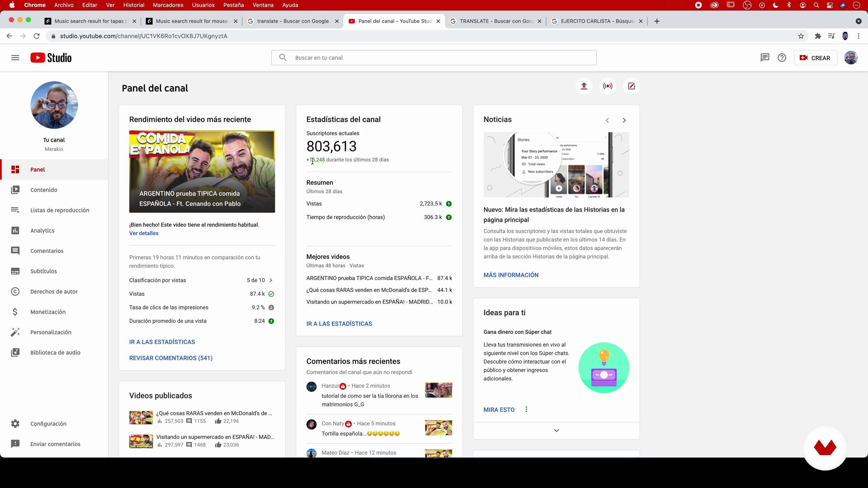Open the Apple menu
Image resolution: width=868 pixels, height=488 pixels.
[x=12, y=5]
